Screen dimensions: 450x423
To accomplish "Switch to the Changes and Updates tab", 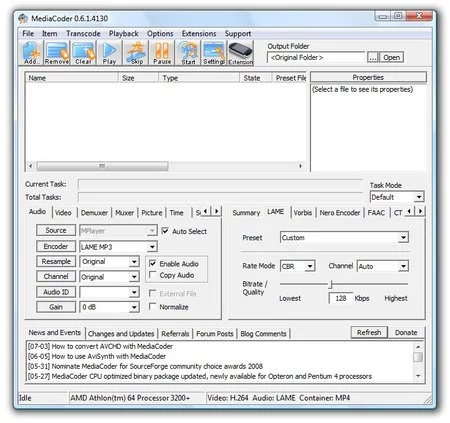I will (x=121, y=334).
